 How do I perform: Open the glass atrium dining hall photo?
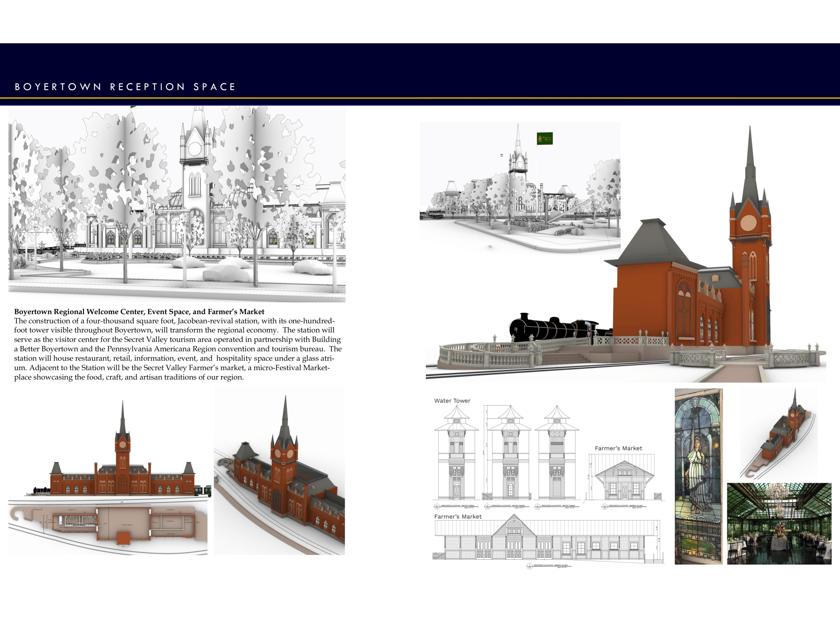(779, 523)
